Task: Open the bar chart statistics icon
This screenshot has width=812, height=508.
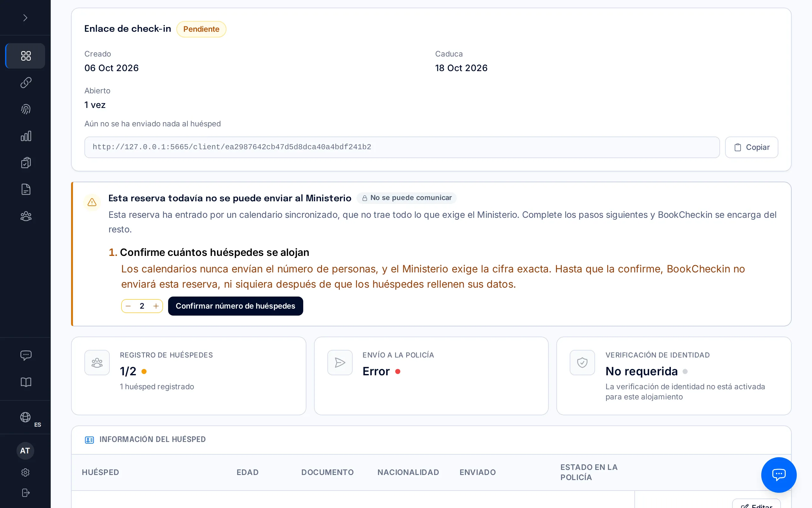Action: 26,136
